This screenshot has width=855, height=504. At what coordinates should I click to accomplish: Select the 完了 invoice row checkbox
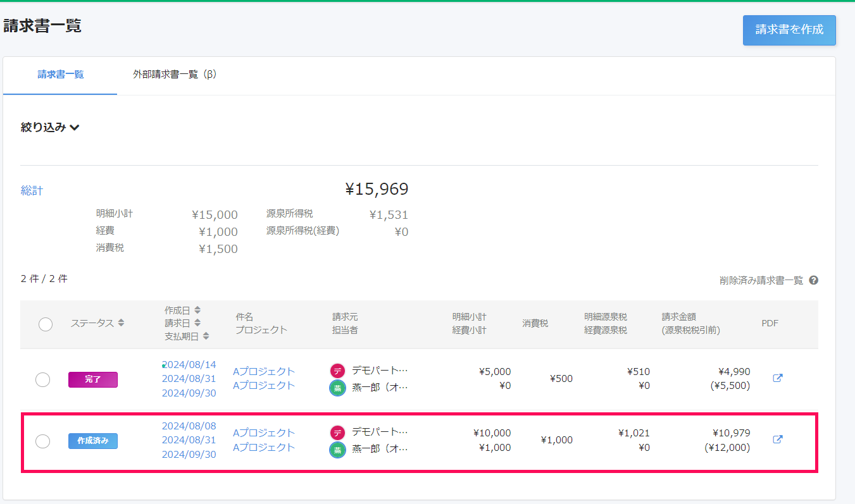43,380
